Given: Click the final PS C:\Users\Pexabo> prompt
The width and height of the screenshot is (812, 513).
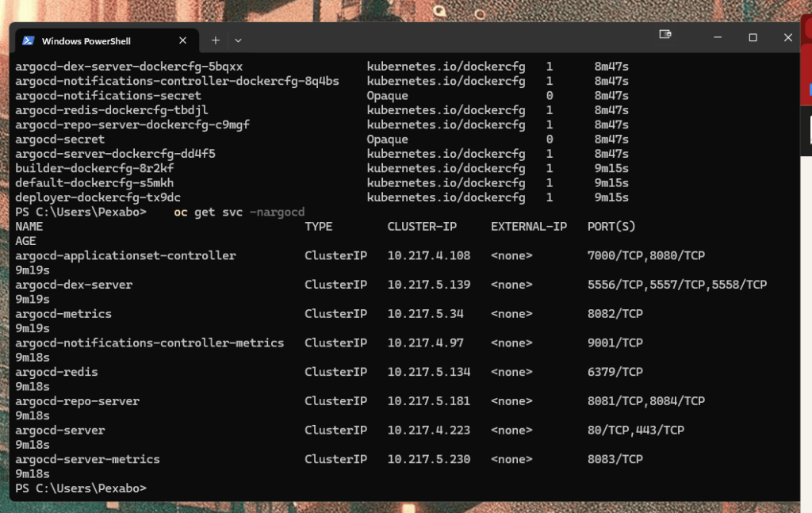Looking at the screenshot, I should point(81,488).
